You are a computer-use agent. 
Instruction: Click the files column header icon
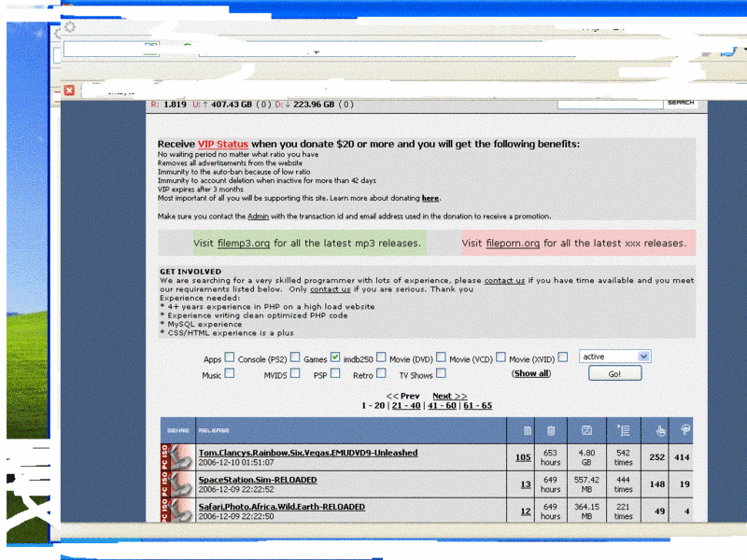tap(528, 430)
